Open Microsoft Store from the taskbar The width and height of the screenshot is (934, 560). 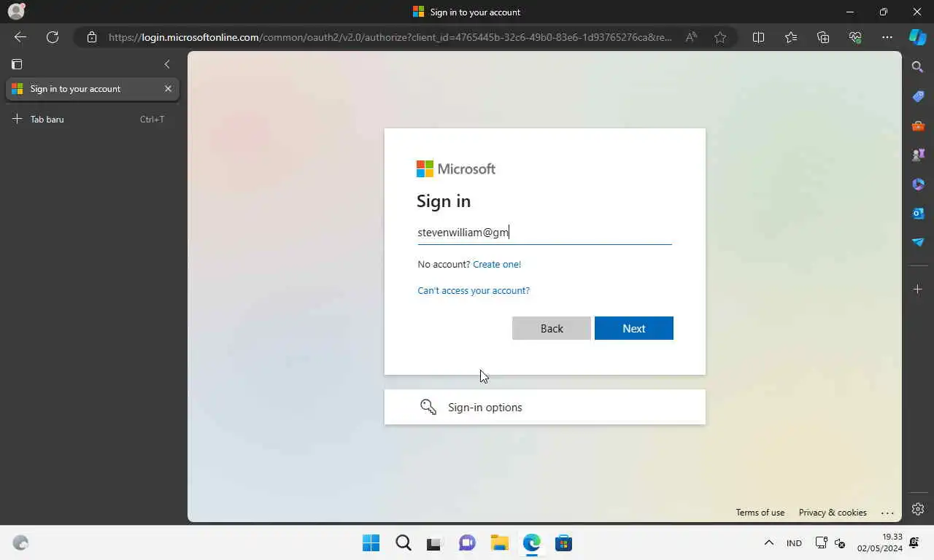tap(563, 543)
